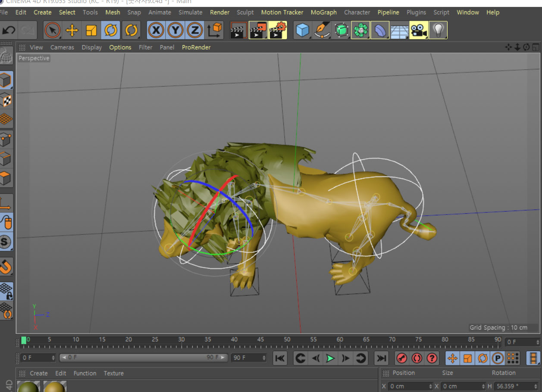This screenshot has width=542, height=392.
Task: Go to start of animation
Action: coord(280,358)
